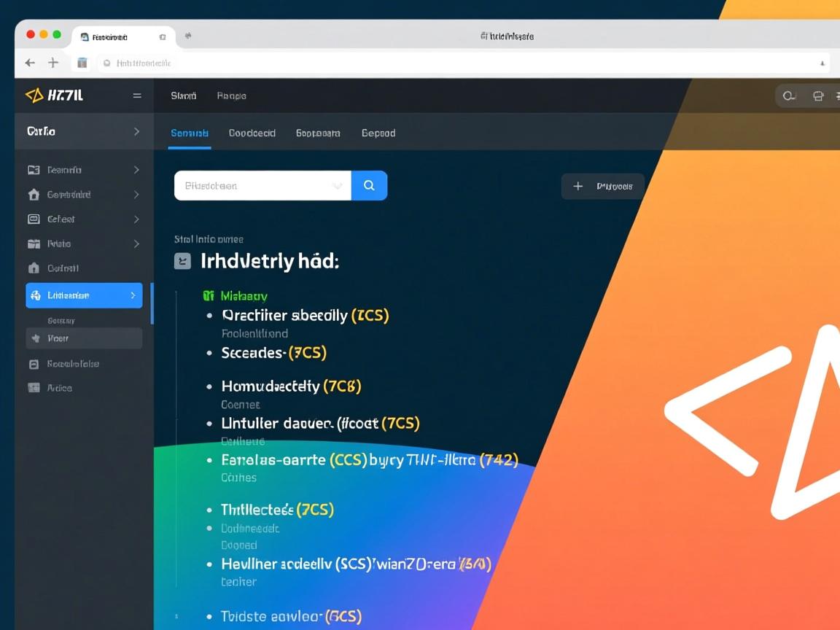This screenshot has height=630, width=840.
Task: Toggle the sidebar with the hamburger icon
Action: click(x=137, y=96)
